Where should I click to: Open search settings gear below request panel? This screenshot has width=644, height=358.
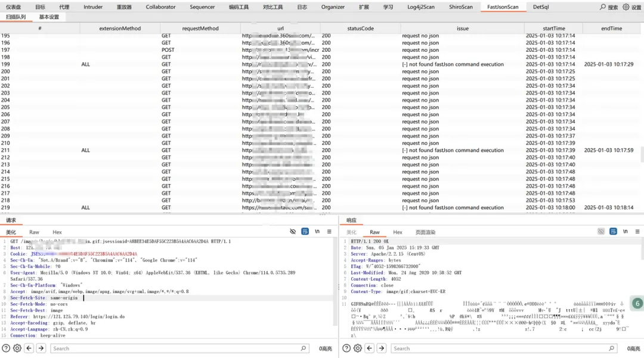coord(17,348)
